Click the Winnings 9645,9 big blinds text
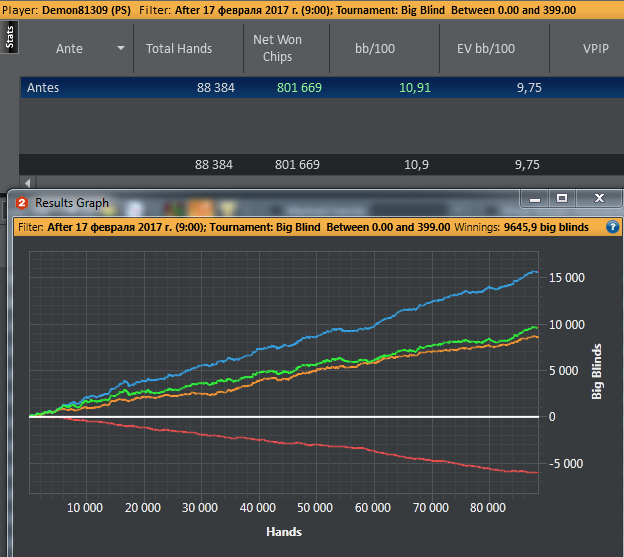Viewport: 624px width, 557px height. pyautogui.click(x=521, y=227)
